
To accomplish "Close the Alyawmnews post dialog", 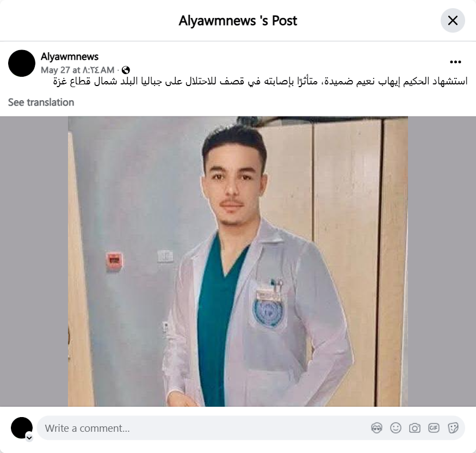I will [x=453, y=21].
